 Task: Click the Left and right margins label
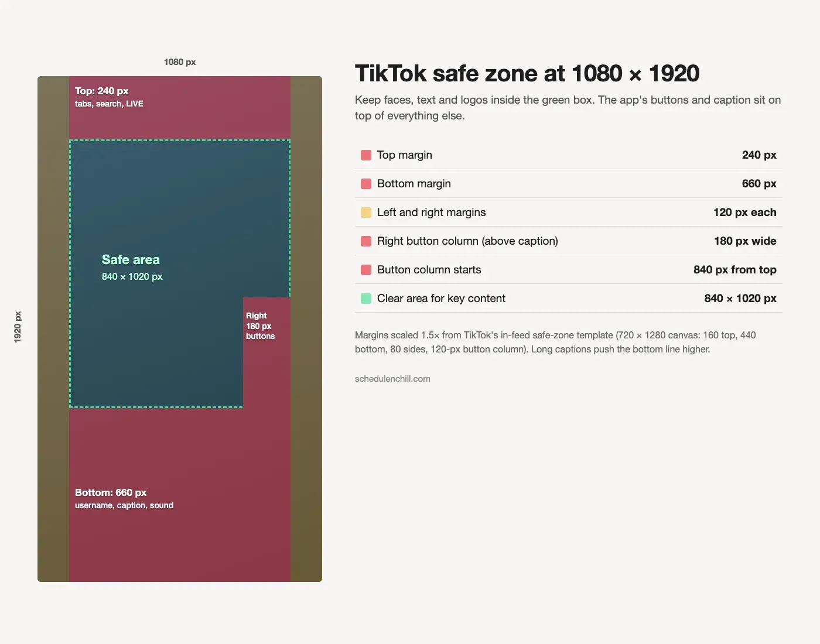pyautogui.click(x=432, y=213)
